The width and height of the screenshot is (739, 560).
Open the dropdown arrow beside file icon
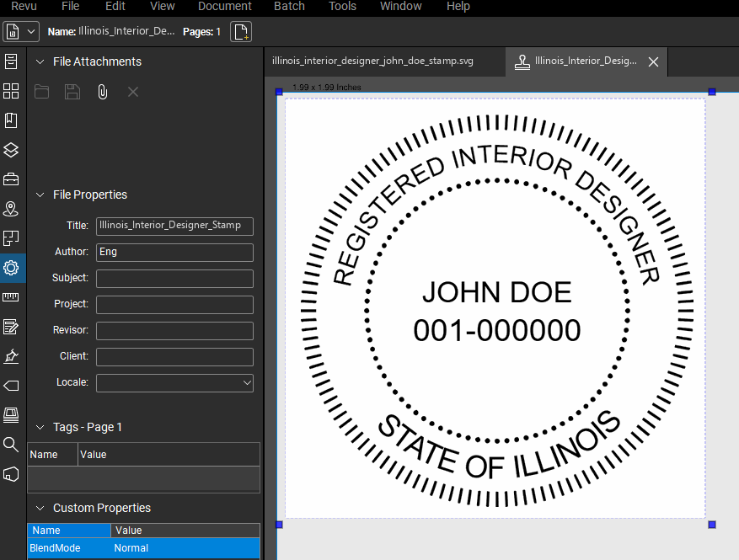tap(31, 32)
